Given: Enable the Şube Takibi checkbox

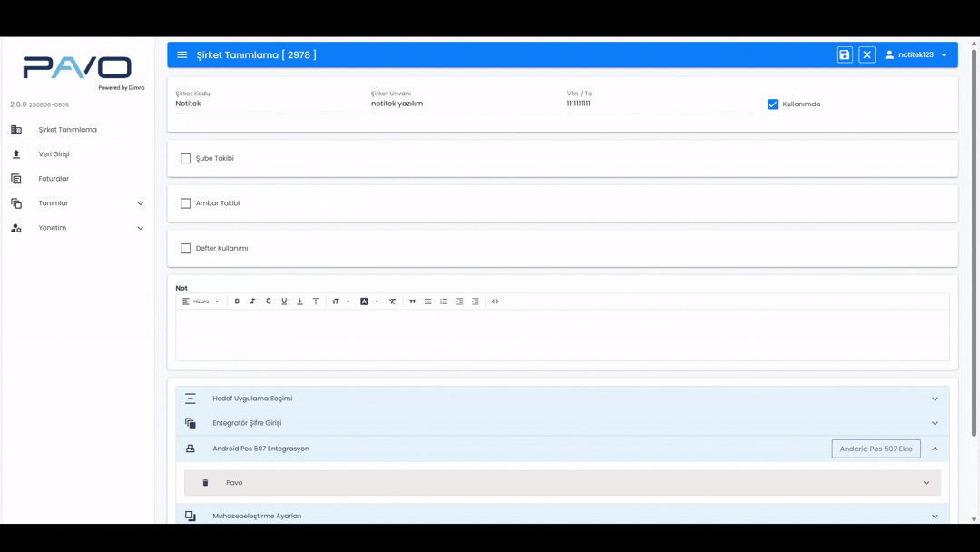Looking at the screenshot, I should [x=186, y=159].
